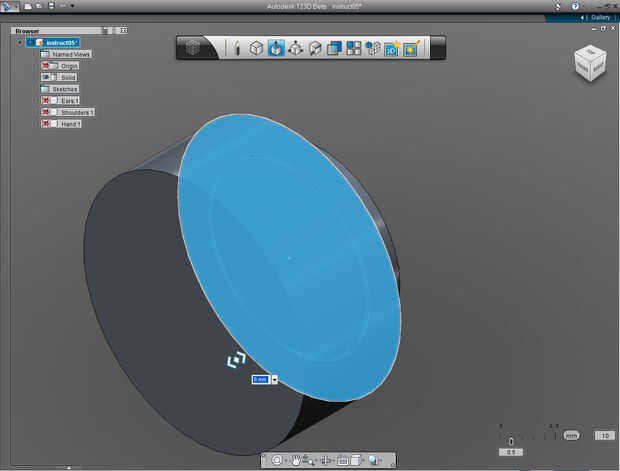Image resolution: width=620 pixels, height=471 pixels.
Task: Click the ruler slider handle
Action: point(511,441)
